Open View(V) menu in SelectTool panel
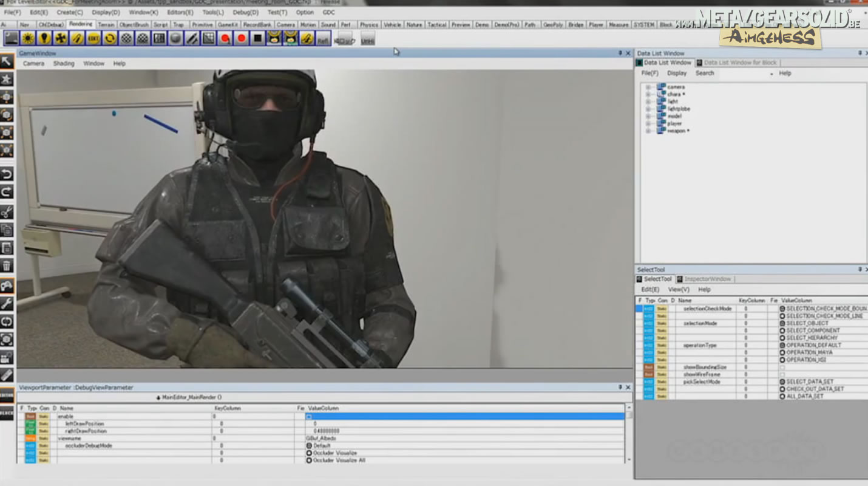 (679, 289)
